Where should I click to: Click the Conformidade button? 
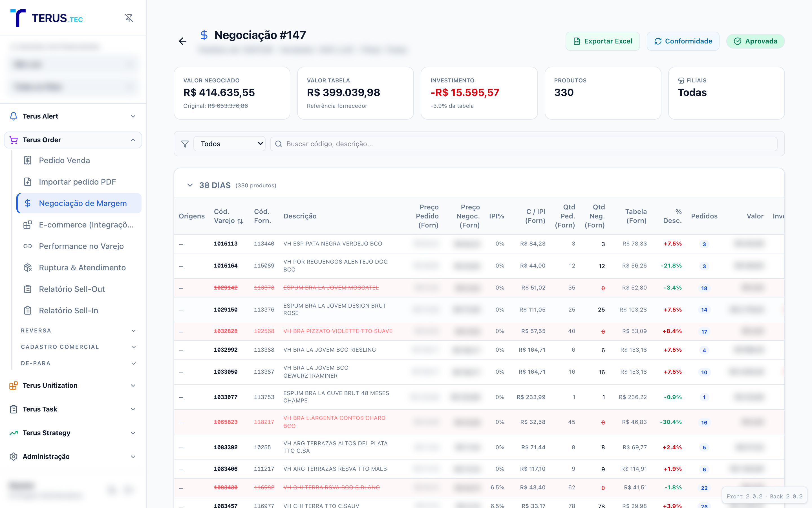683,41
